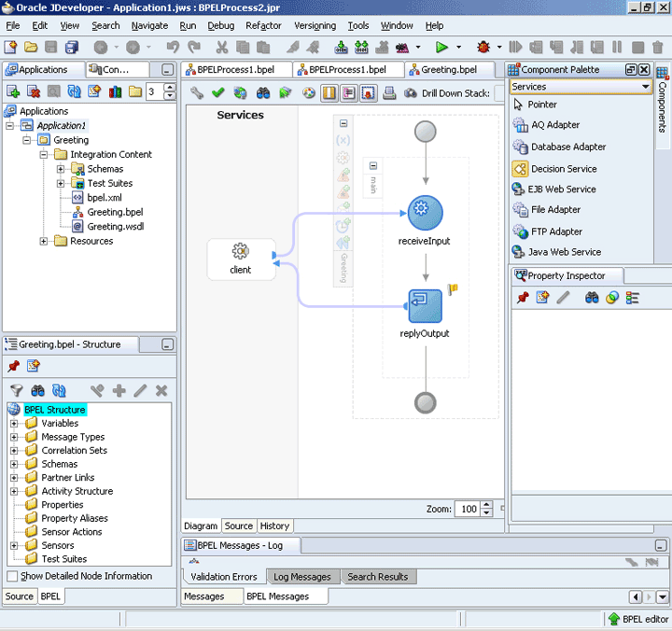672x631 pixels.
Task: Expand the Partner Links structure node
Action: click(14, 478)
